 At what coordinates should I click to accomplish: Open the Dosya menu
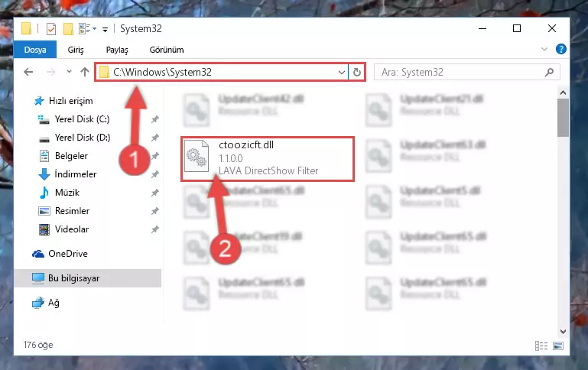pos(35,50)
